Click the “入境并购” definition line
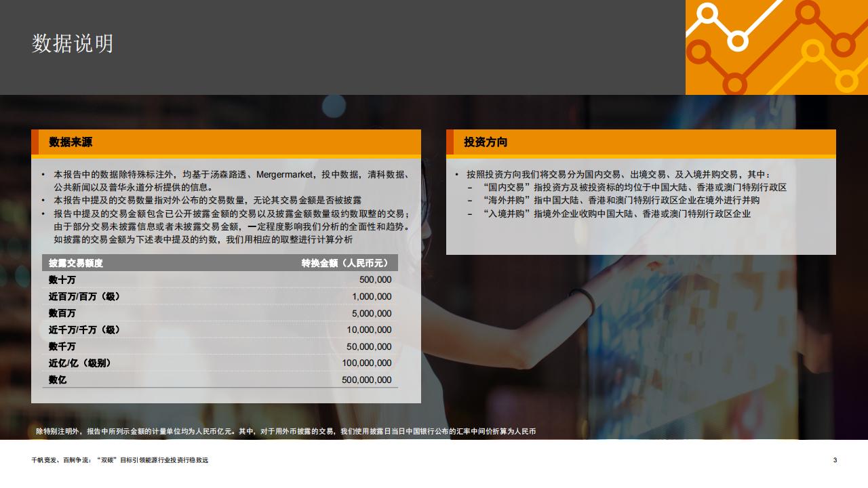Viewport: 868px width, 488px height. [x=616, y=213]
